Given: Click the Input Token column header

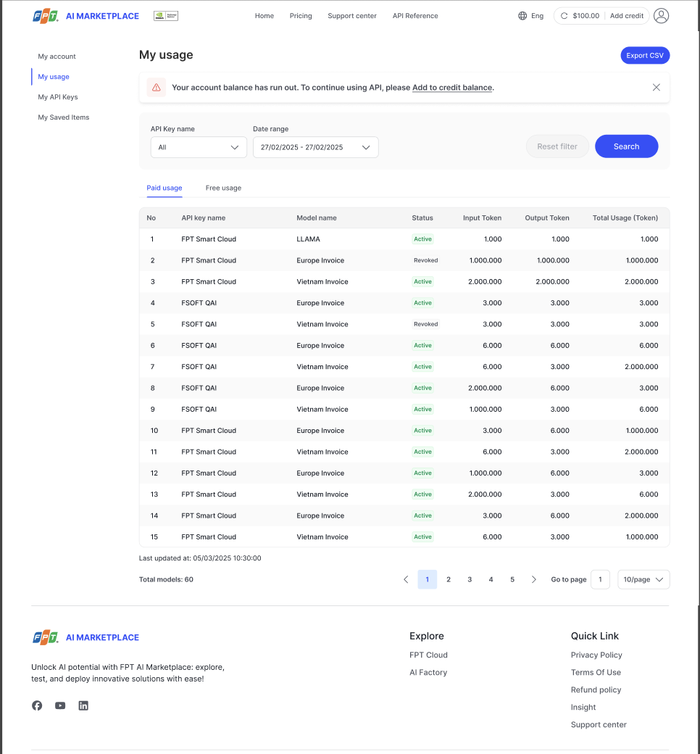Looking at the screenshot, I should [x=482, y=217].
